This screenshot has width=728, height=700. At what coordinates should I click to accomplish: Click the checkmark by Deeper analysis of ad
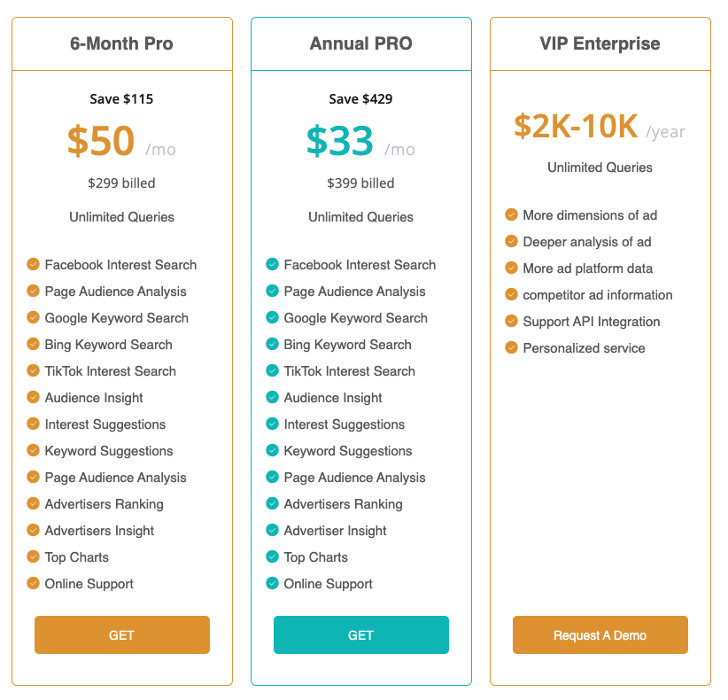[x=512, y=241]
